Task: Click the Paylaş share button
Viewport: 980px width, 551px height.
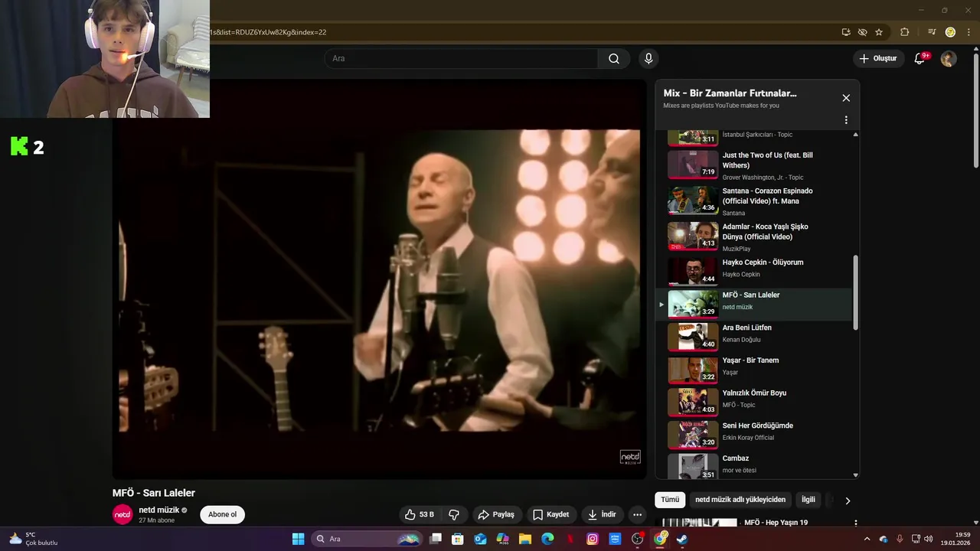Action: coord(497,515)
